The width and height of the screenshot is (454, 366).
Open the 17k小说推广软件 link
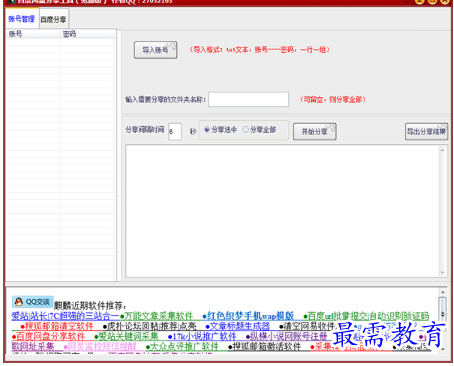pos(204,336)
